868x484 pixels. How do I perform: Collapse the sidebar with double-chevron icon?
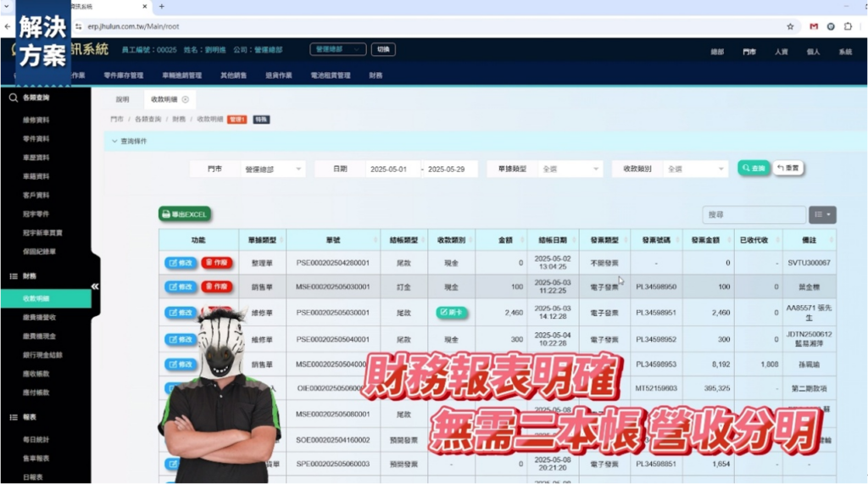(95, 287)
